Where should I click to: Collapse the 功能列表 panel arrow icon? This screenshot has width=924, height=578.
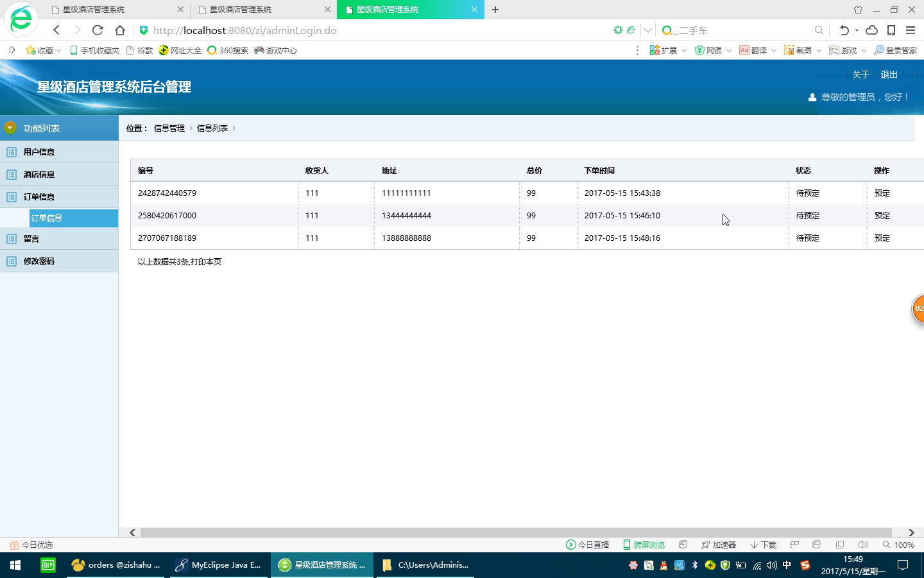click(x=10, y=128)
